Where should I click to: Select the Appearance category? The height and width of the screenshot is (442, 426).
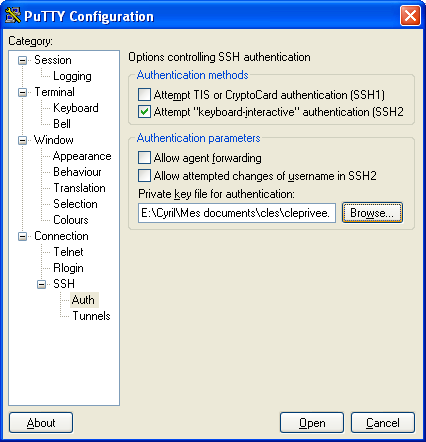click(x=82, y=156)
